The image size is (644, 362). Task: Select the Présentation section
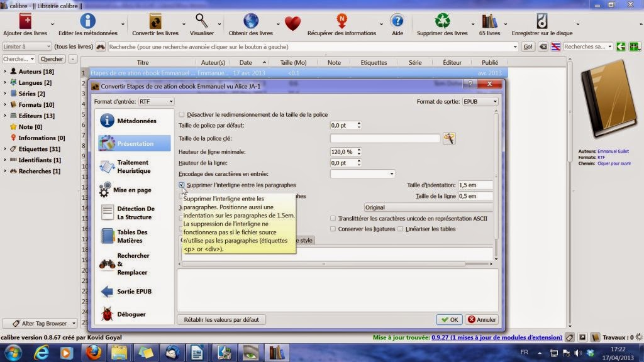pyautogui.click(x=135, y=143)
